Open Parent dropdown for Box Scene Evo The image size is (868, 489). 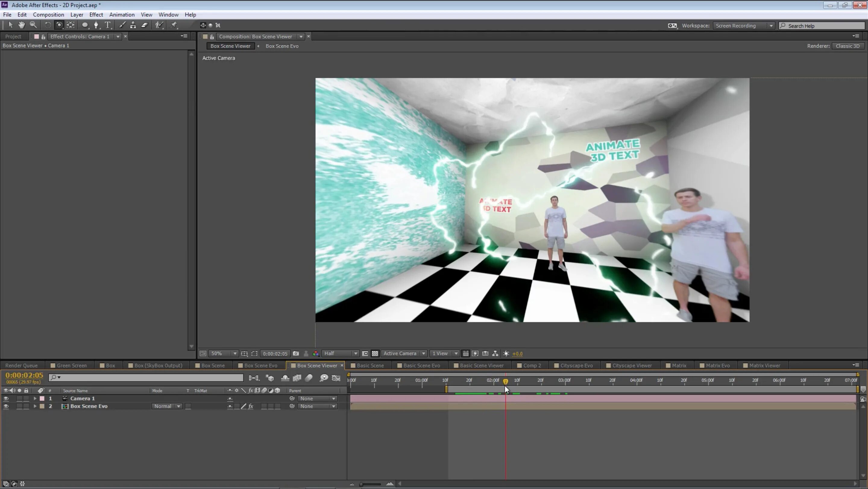317,406
